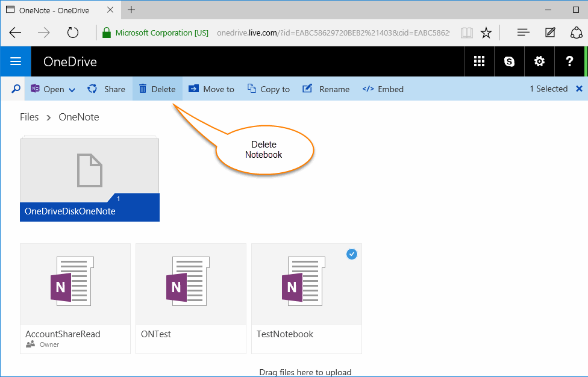Close the OneNote - OneDrive tab

tap(110, 10)
